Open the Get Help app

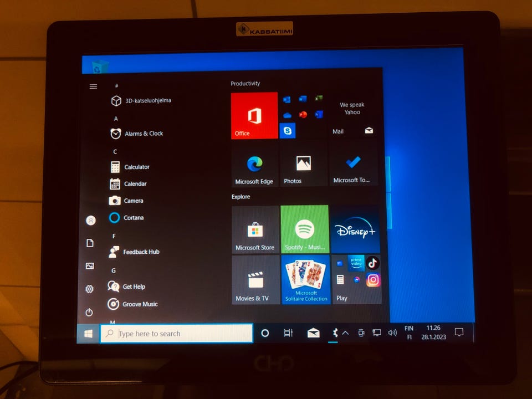(126, 287)
